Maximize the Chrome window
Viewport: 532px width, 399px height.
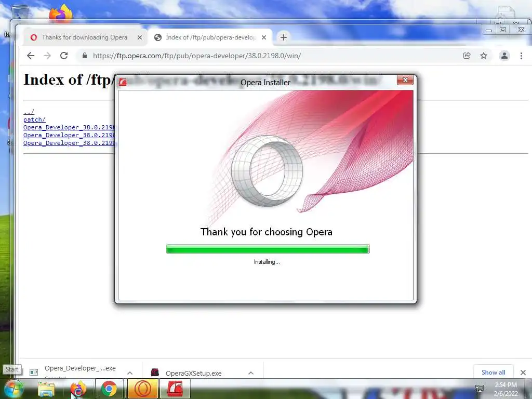coord(503,30)
